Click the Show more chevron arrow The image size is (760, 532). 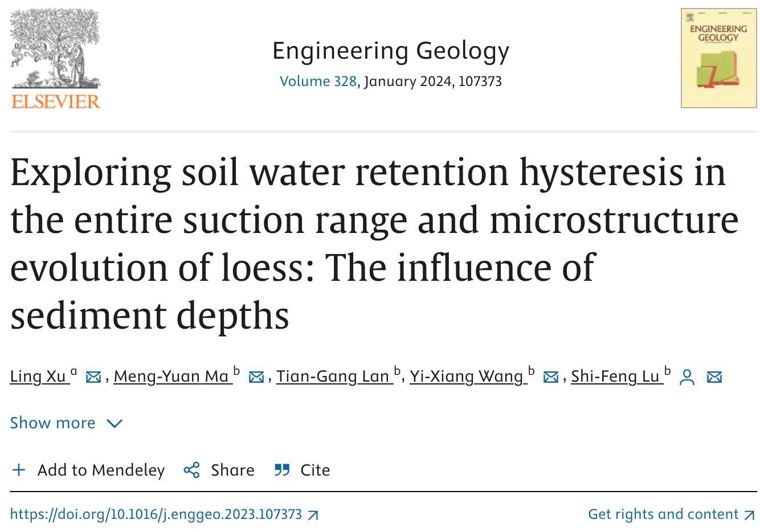tap(115, 424)
